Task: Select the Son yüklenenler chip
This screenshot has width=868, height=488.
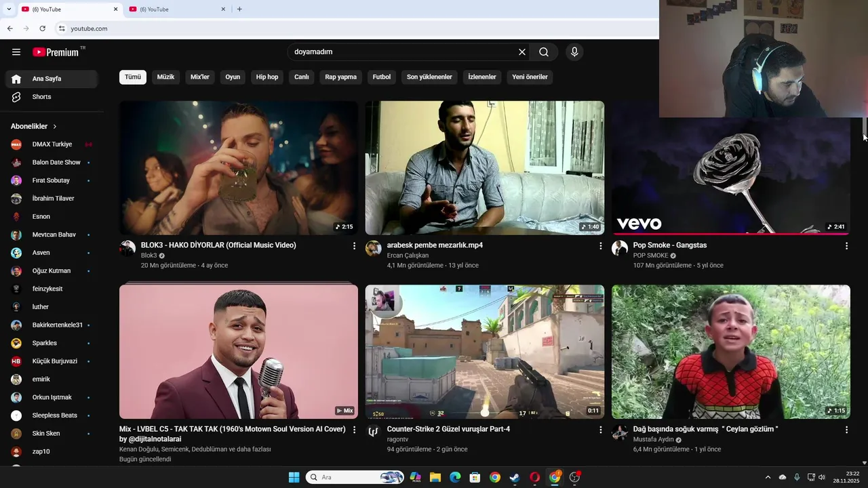Action: point(429,77)
